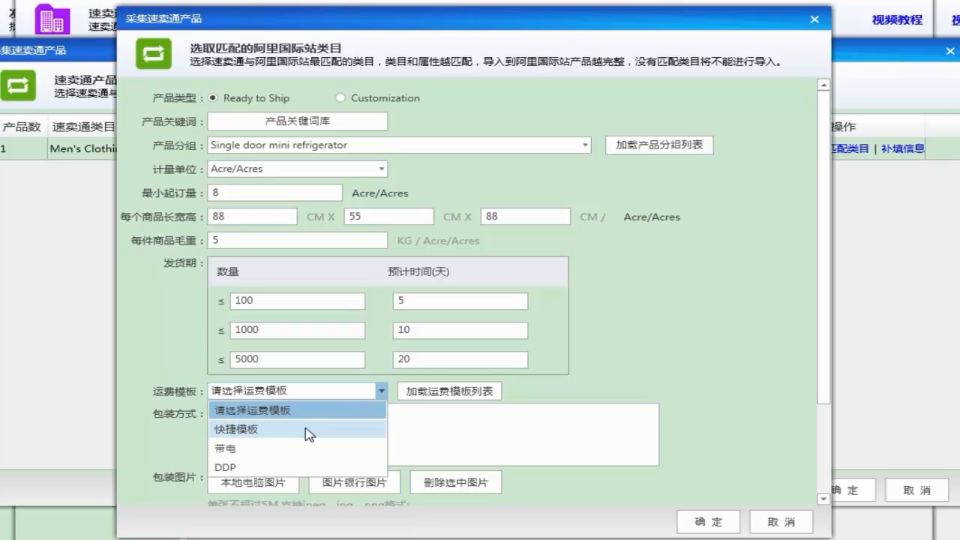Image resolution: width=960 pixels, height=540 pixels.
Task: Click the estimated days field with value 5
Action: click(460, 301)
